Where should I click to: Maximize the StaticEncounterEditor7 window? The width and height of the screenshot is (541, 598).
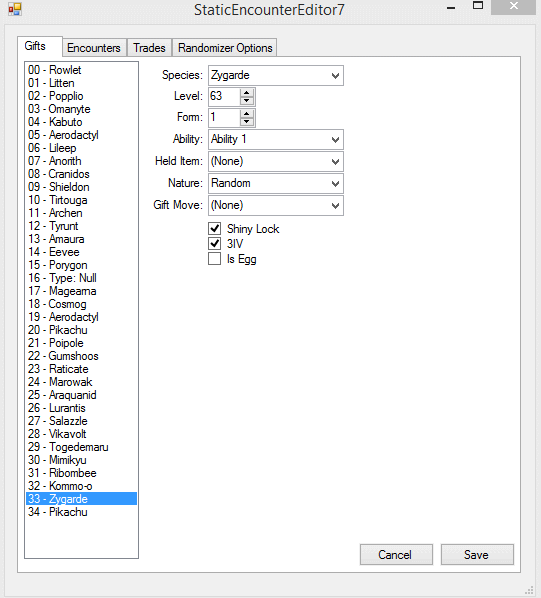click(478, 6)
